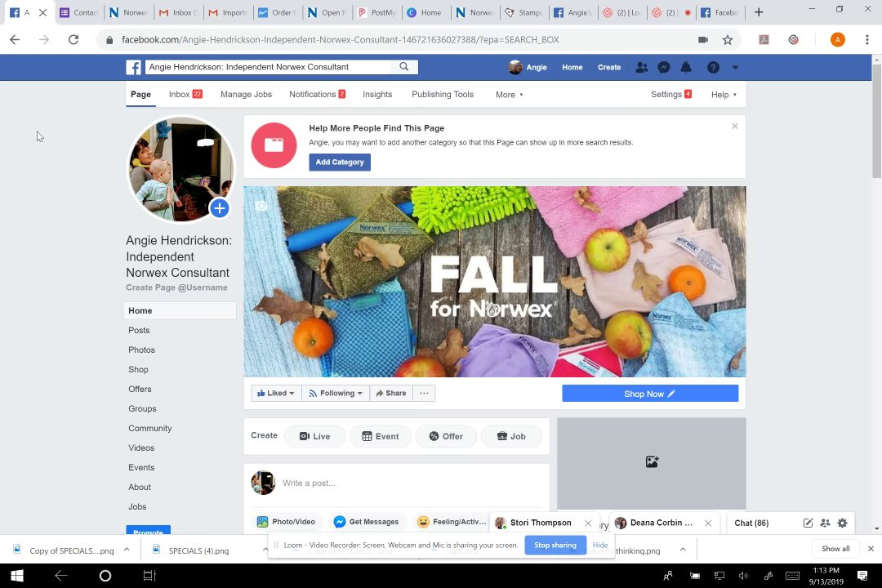Click the Add Category button
Viewport: 882px width, 588px height.
click(x=340, y=162)
